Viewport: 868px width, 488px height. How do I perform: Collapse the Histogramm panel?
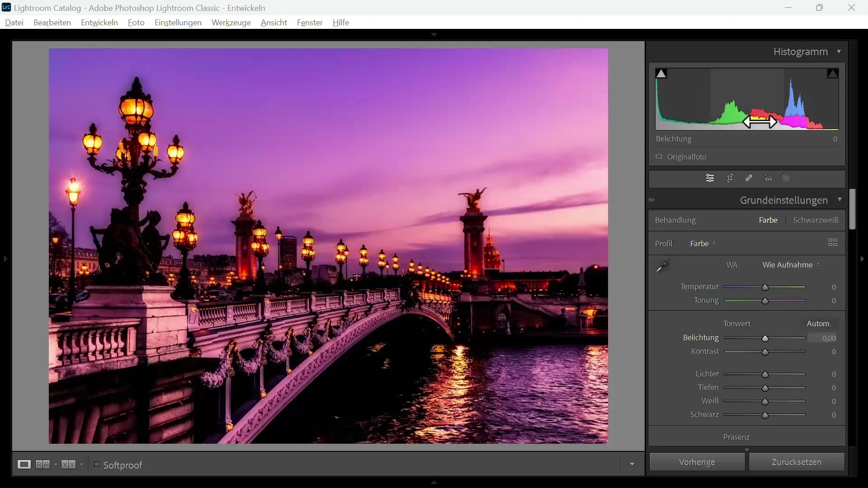839,52
